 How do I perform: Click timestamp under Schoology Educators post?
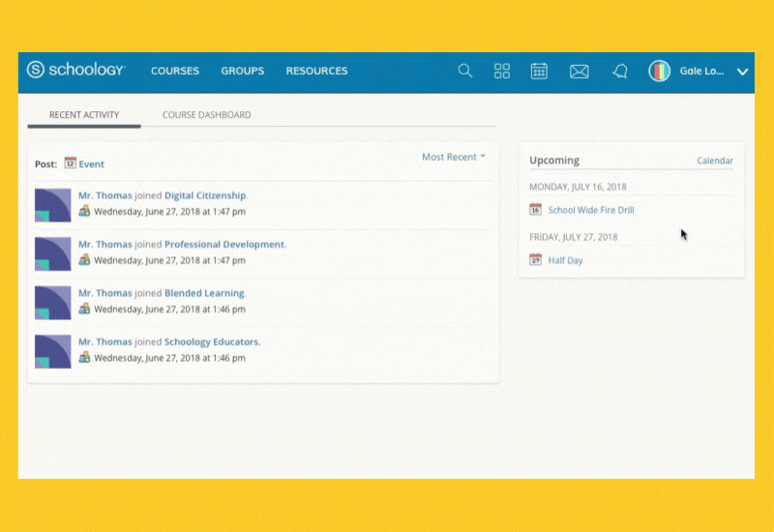tap(170, 358)
